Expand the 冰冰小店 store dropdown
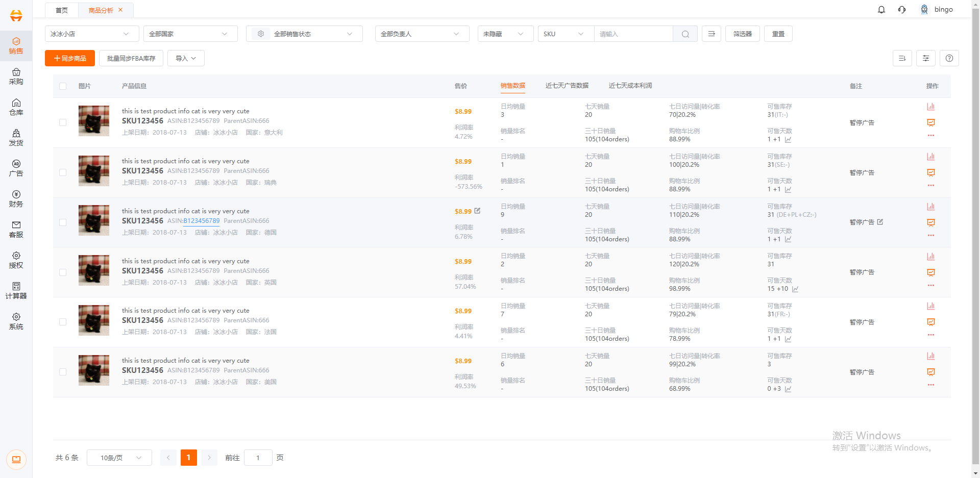Screen dimensions: 980x478 click(x=92, y=34)
